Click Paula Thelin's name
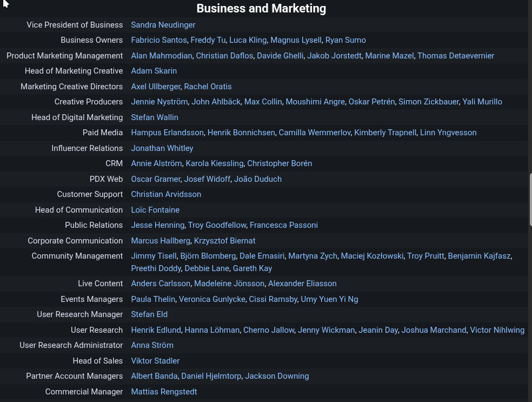 (x=154, y=299)
